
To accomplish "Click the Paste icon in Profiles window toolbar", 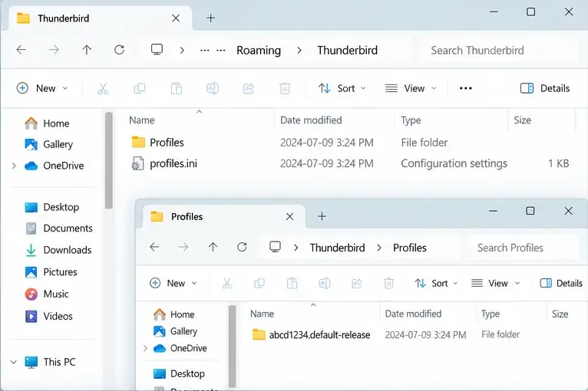I will pos(292,283).
